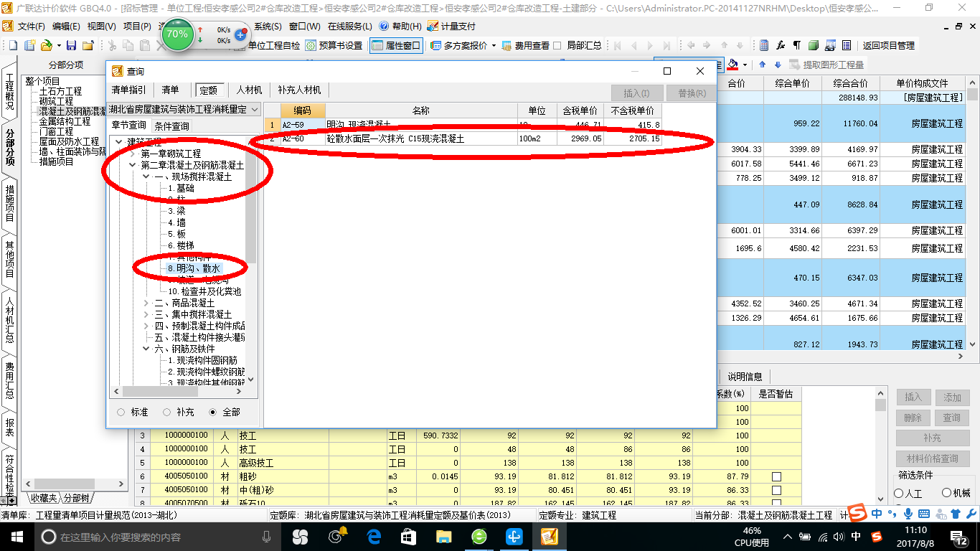Image resolution: width=980 pixels, height=551 pixels.
Task: Expand 四、预制混凝土构件成品 node
Action: [x=146, y=326]
